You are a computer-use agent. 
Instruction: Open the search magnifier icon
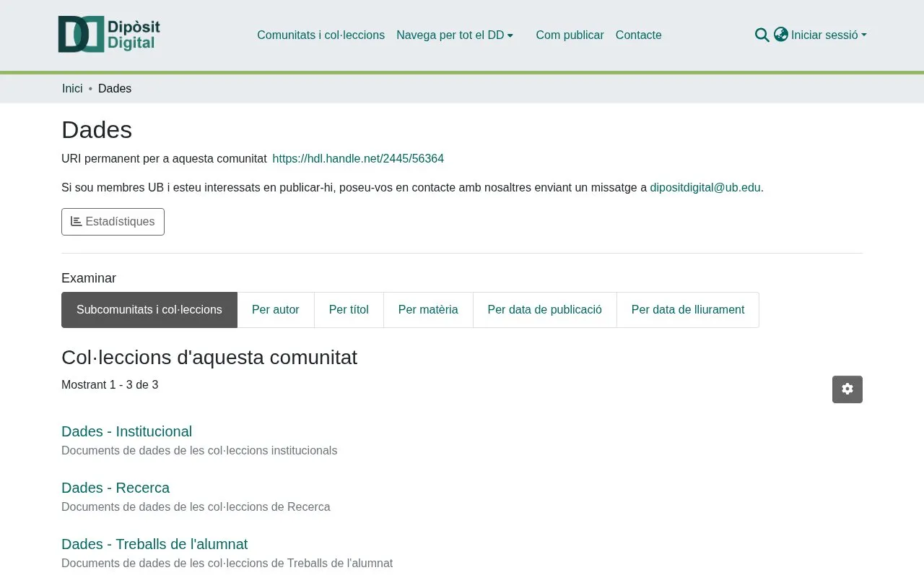click(762, 35)
